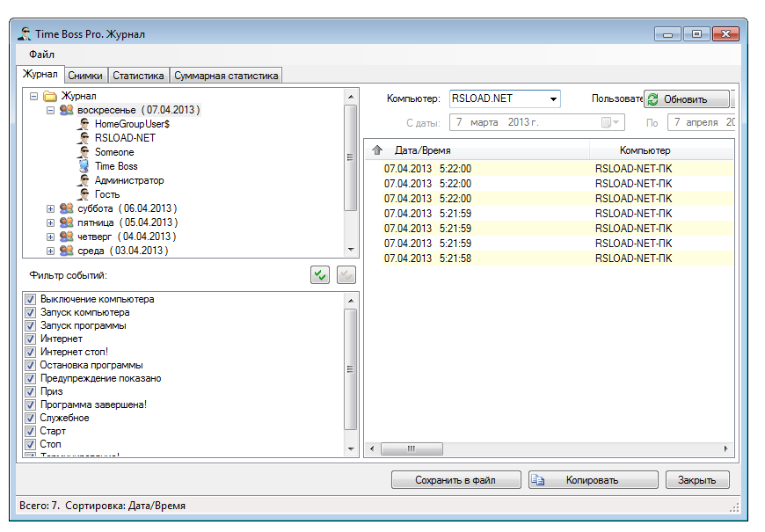Click the Копировать button
The image size is (765, 532).
click(x=592, y=479)
